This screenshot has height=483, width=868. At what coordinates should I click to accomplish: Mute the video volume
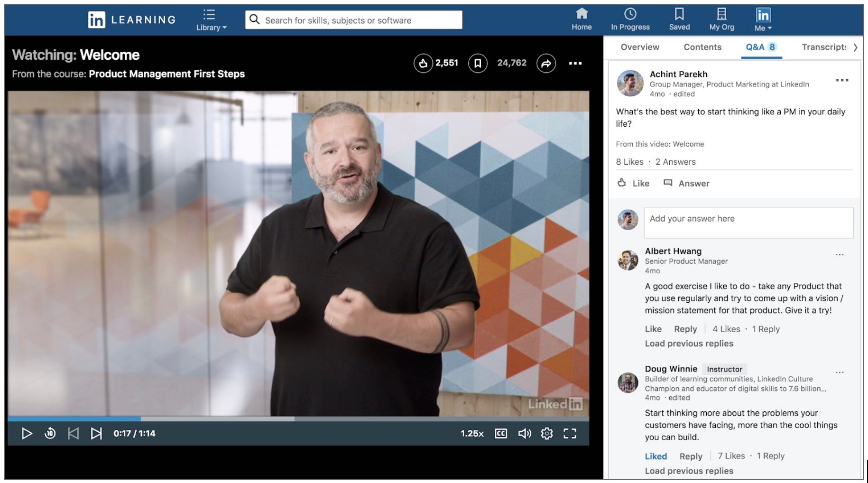pos(524,433)
